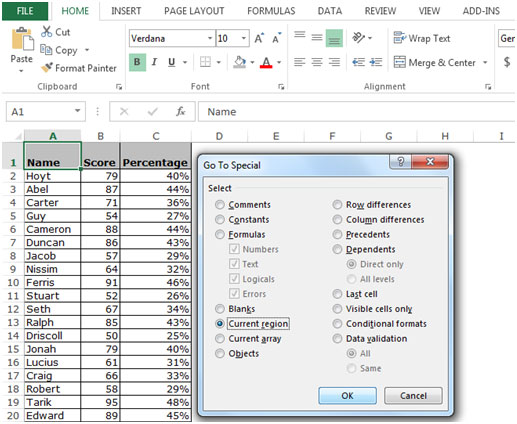
Task: Select the Formulas radio button
Action: 219,235
